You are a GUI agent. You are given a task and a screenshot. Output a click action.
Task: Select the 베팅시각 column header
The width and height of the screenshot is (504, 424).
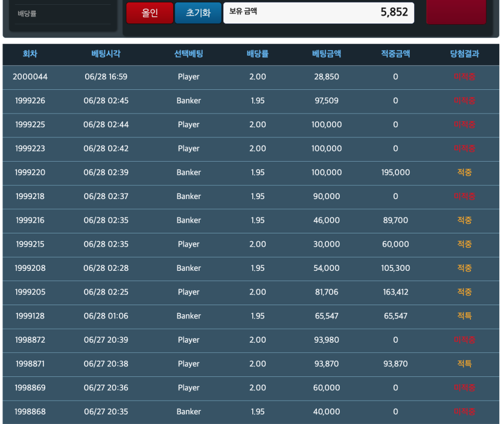(x=106, y=54)
